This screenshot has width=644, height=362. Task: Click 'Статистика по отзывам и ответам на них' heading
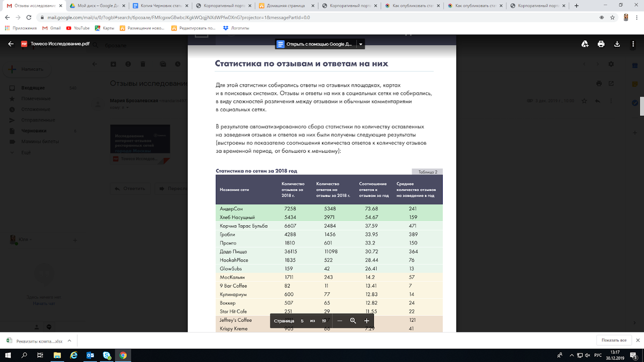(x=301, y=64)
